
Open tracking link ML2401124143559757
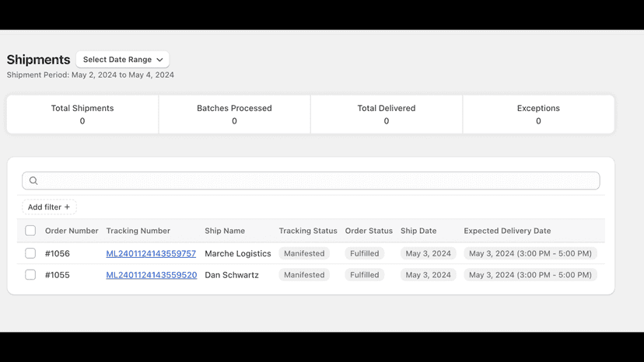pos(151,254)
